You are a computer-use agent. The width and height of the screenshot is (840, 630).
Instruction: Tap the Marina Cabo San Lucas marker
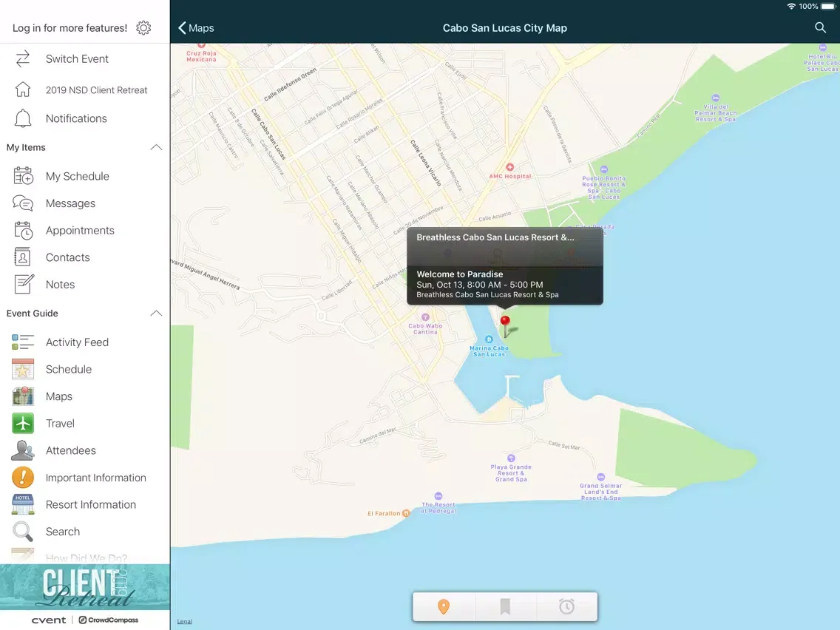tap(489, 339)
